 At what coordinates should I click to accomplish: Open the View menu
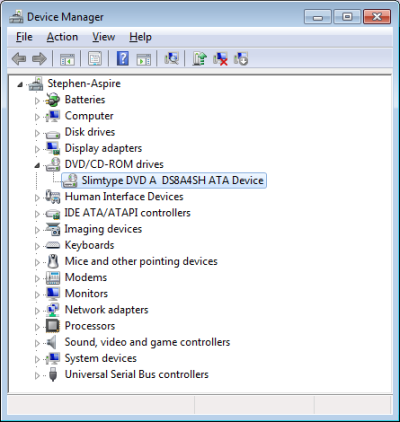click(x=104, y=37)
